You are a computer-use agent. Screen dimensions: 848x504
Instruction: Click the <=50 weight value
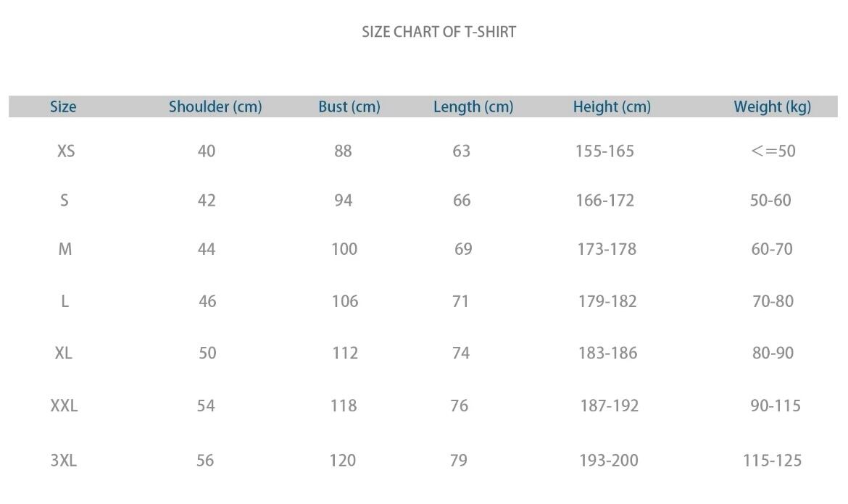click(x=773, y=151)
